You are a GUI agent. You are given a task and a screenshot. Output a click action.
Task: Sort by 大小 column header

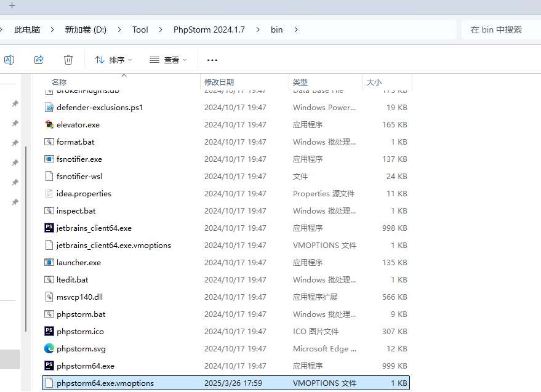coord(374,82)
